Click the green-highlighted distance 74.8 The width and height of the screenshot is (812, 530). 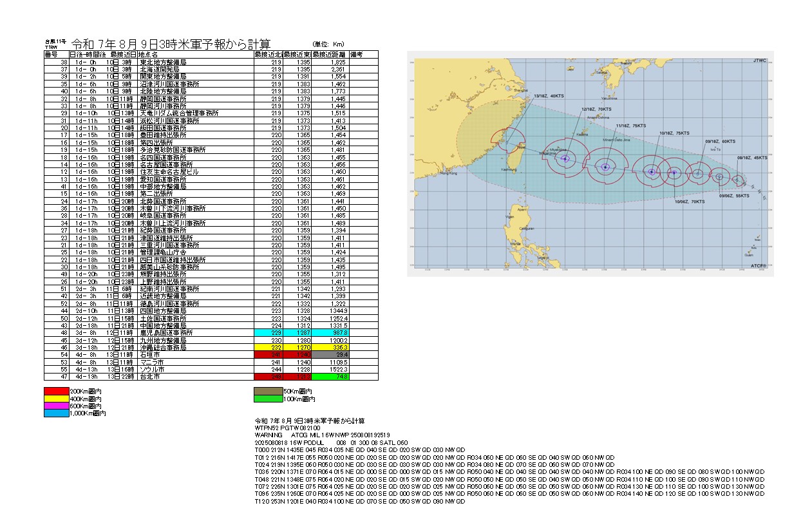[330, 377]
